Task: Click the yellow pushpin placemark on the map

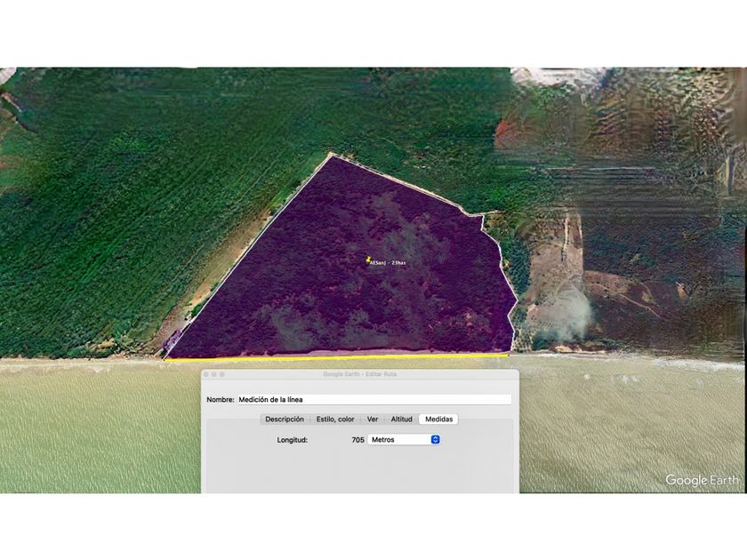Action: [x=368, y=260]
